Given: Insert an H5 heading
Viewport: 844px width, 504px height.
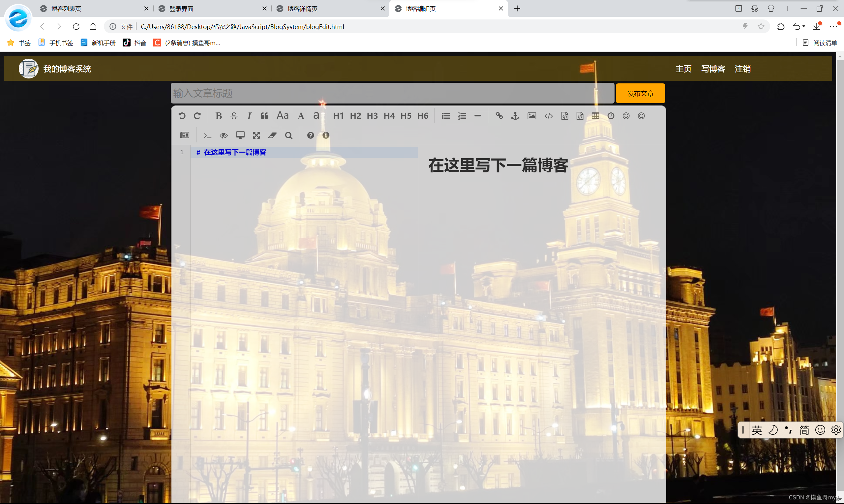Looking at the screenshot, I should click(406, 116).
